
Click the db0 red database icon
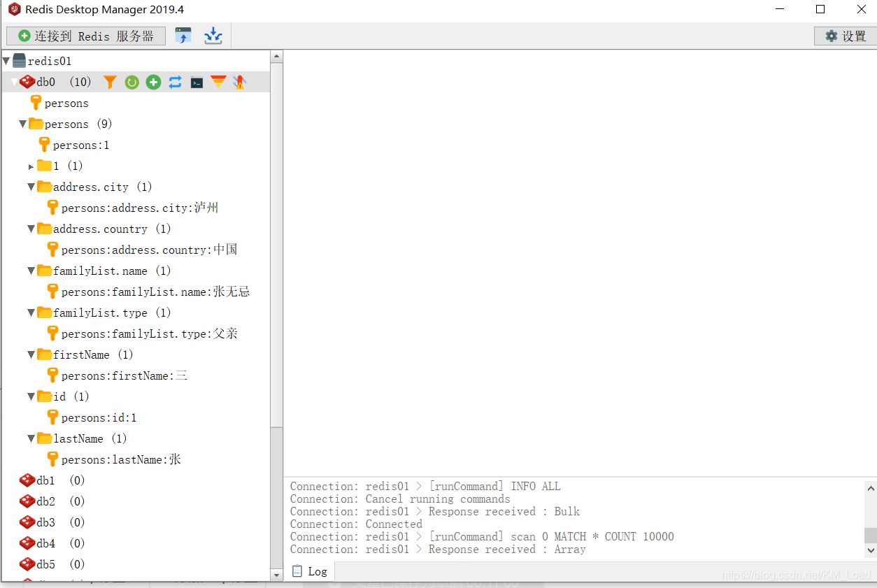[27, 82]
